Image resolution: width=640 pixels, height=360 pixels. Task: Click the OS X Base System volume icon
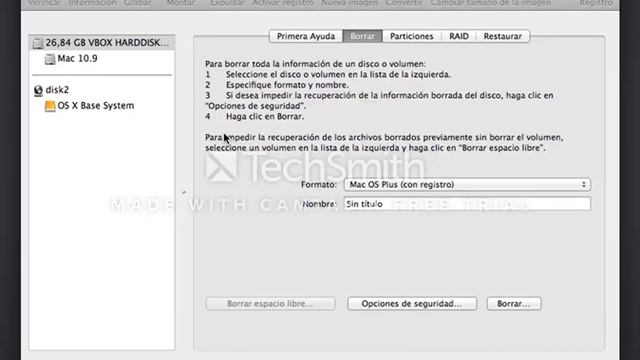point(50,106)
